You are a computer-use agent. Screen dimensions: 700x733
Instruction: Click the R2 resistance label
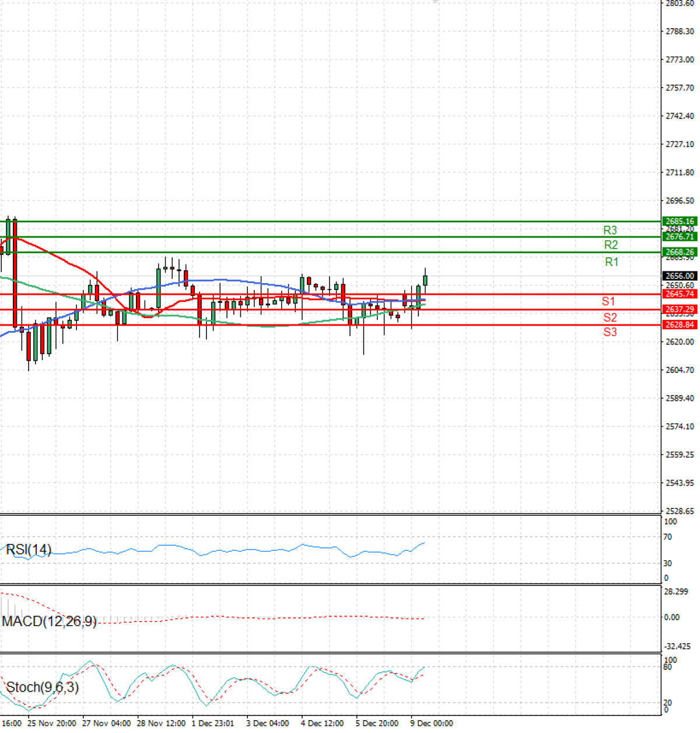611,245
